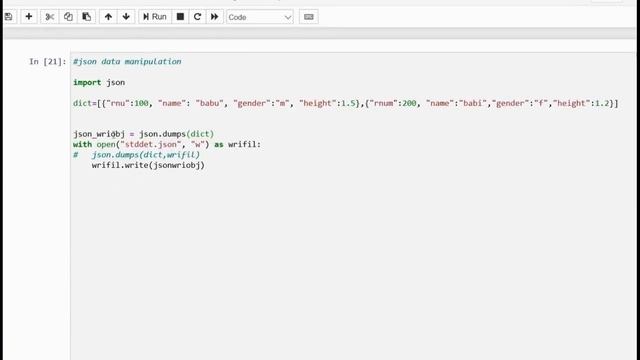Place cursor on the 'import json' line
The image size is (640, 360).
point(99,82)
